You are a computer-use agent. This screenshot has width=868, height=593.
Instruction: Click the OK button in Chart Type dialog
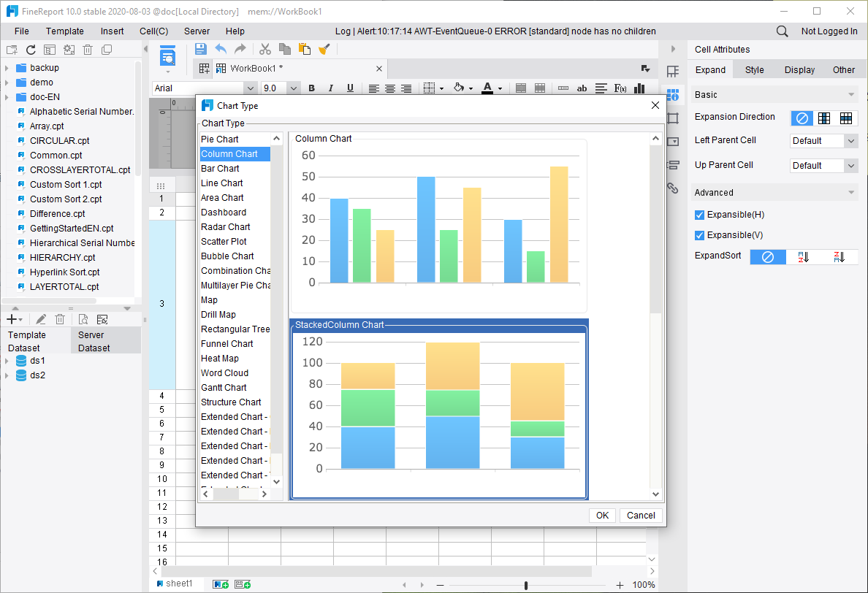[x=602, y=515]
